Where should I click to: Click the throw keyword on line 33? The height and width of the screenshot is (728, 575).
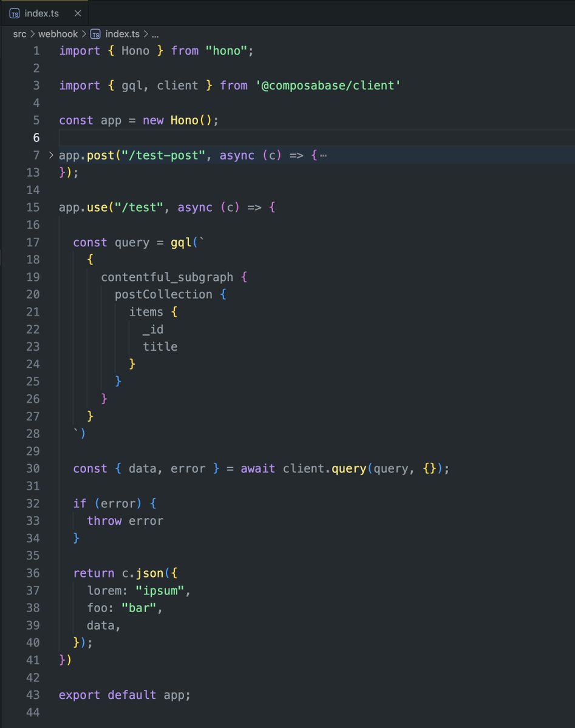point(104,521)
